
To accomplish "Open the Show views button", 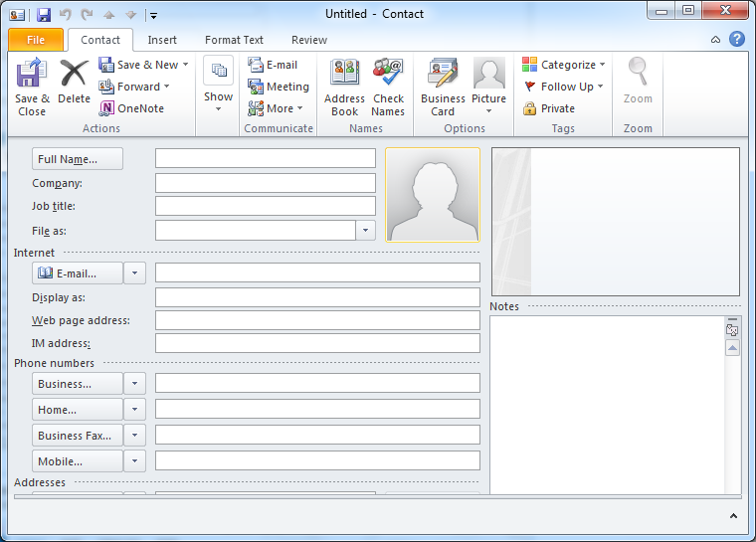I will [219, 85].
